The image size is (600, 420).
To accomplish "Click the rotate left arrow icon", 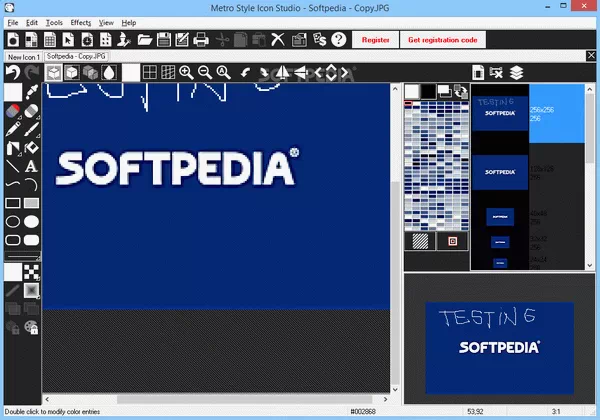I will click(x=245, y=72).
